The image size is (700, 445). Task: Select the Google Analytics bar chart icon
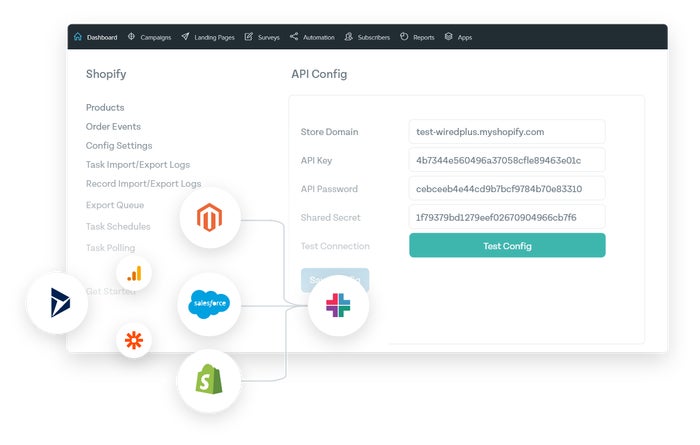134,273
